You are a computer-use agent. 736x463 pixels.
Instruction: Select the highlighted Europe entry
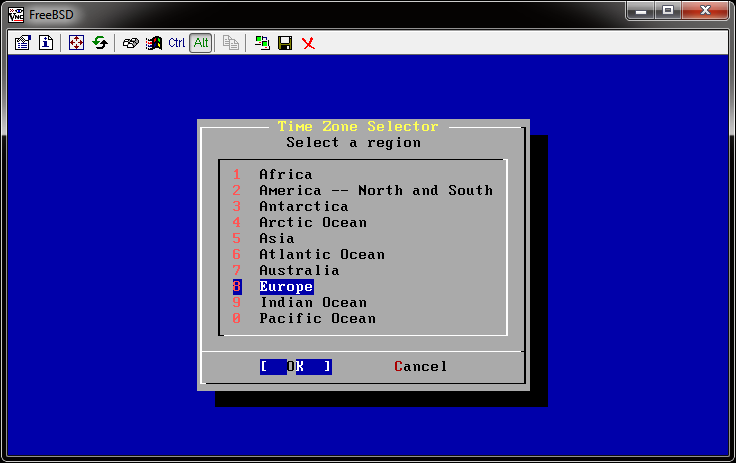[286, 286]
